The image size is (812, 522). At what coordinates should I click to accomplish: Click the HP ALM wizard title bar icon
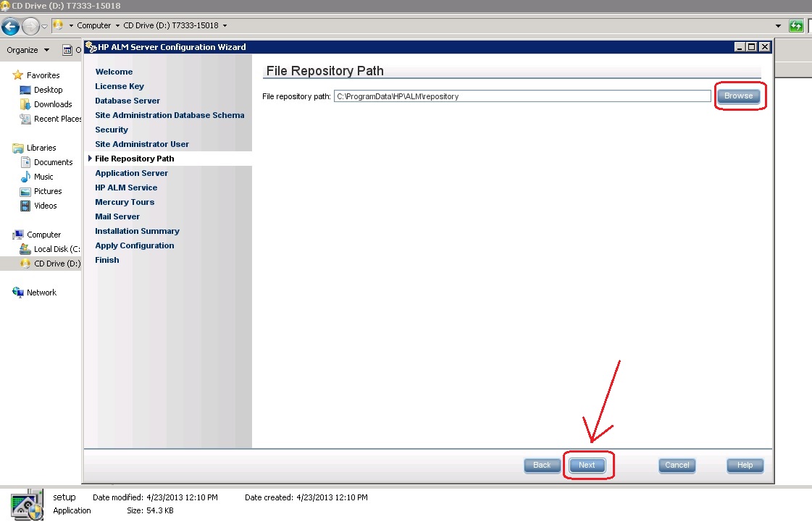pos(91,47)
